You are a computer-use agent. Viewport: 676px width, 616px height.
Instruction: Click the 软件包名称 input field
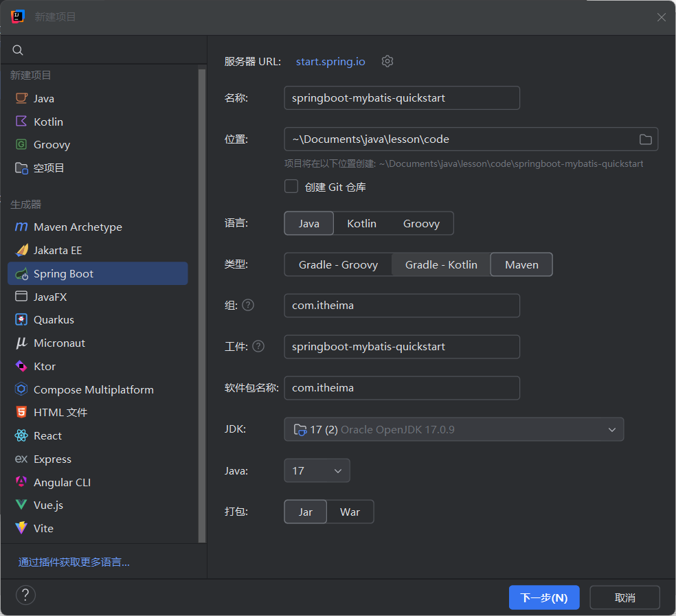coord(402,387)
